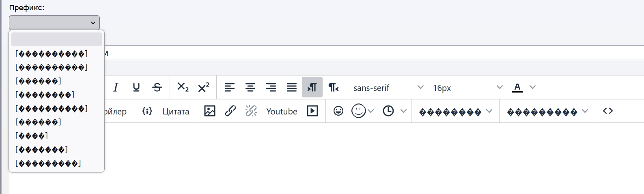Toggle left-to-right text direction button
644x194 pixels.
312,87
